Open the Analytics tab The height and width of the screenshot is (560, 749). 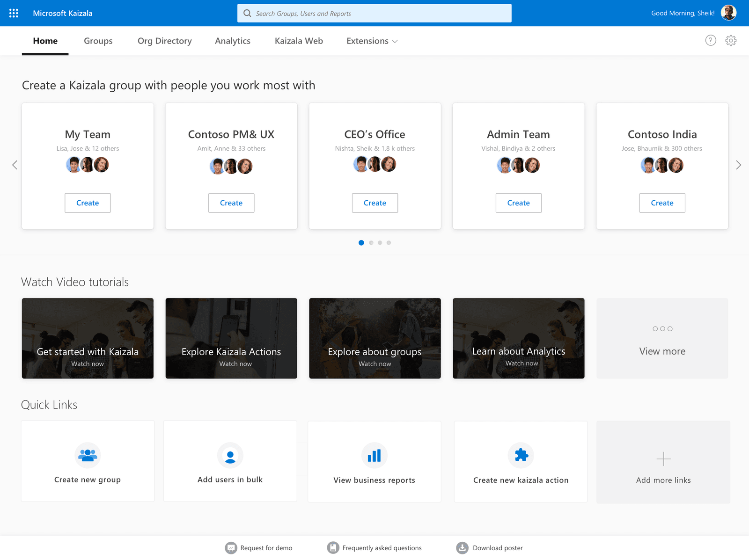(x=233, y=41)
